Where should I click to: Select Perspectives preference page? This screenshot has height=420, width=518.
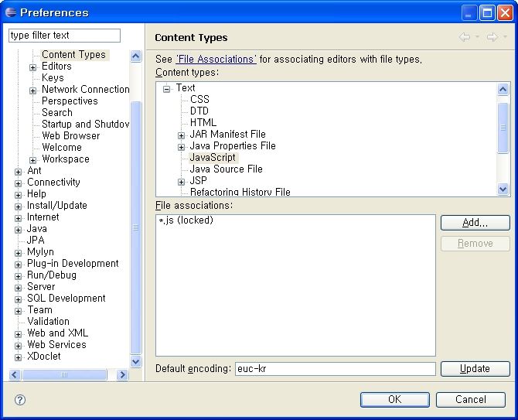pos(70,101)
